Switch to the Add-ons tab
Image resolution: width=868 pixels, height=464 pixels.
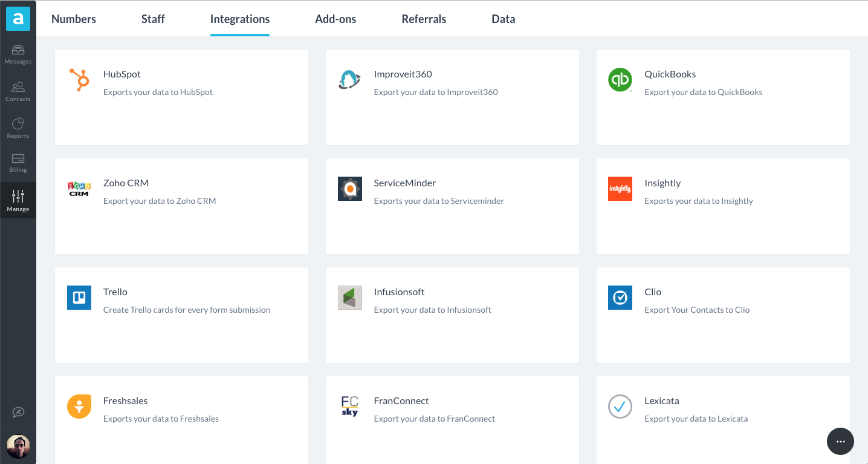335,19
